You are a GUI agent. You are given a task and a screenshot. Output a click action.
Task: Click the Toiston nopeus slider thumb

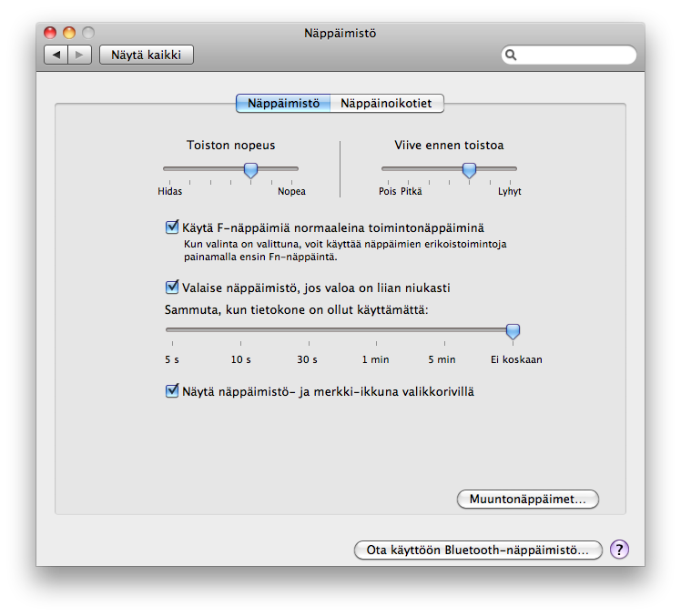coord(250,170)
